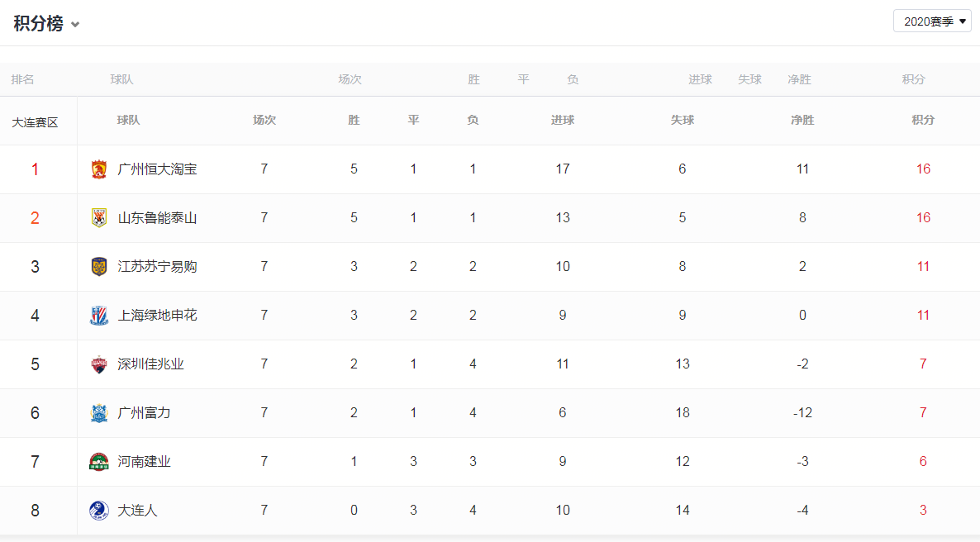Click the 进球 column header in the table
The image size is (980, 542).
coord(563,120)
